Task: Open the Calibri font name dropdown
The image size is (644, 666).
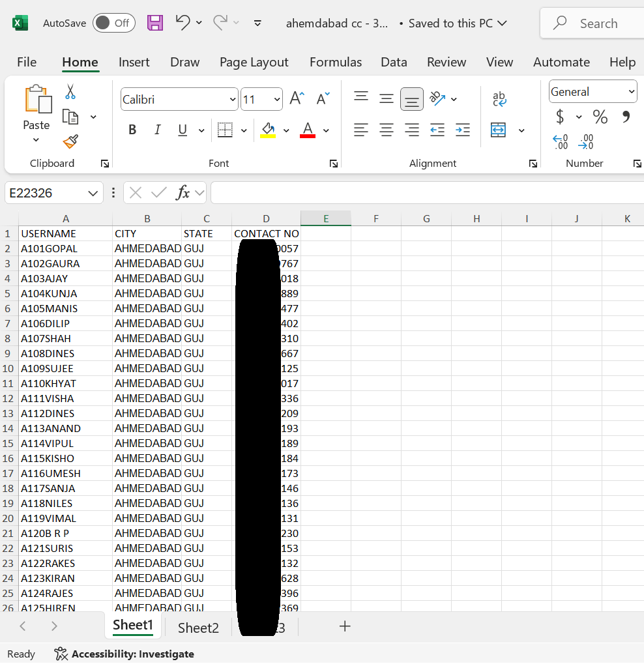Action: [233, 100]
